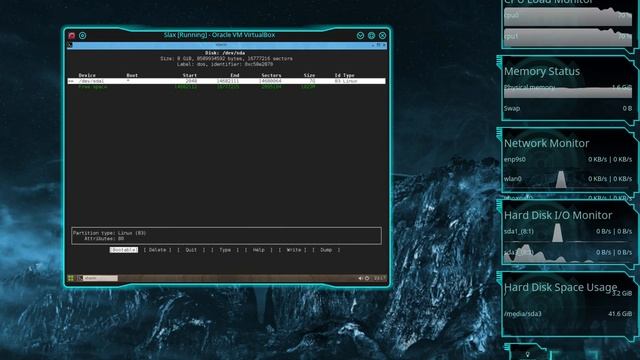Click the enp9s0 network interface entry
The image size is (640, 360).
[x=567, y=160]
